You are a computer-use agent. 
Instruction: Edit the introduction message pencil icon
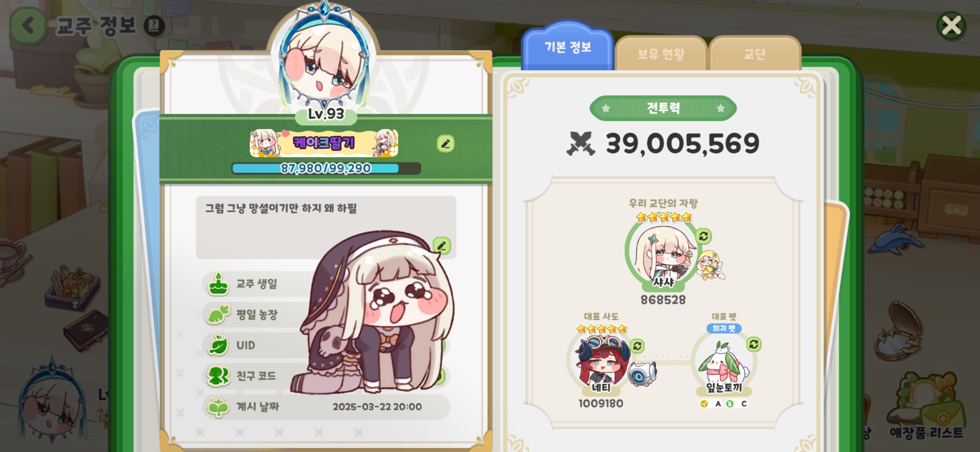[441, 246]
